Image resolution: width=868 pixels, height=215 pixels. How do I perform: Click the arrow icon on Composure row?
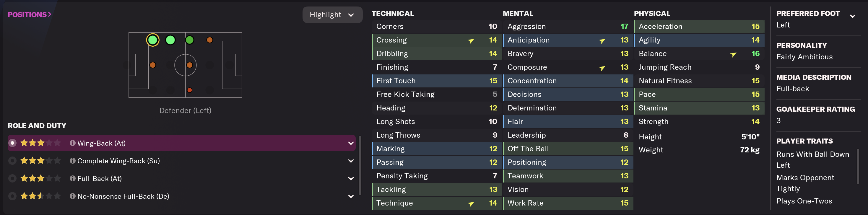602,68
